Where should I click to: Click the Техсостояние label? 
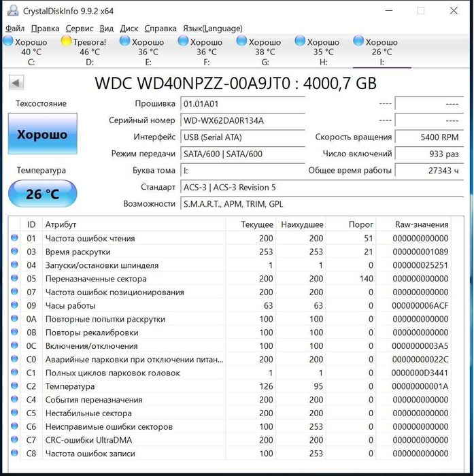pyautogui.click(x=41, y=103)
